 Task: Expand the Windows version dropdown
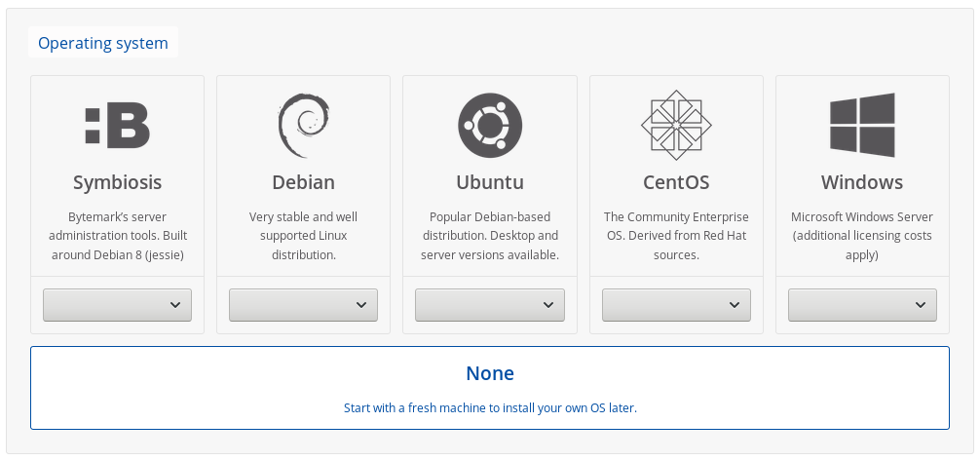pos(862,305)
